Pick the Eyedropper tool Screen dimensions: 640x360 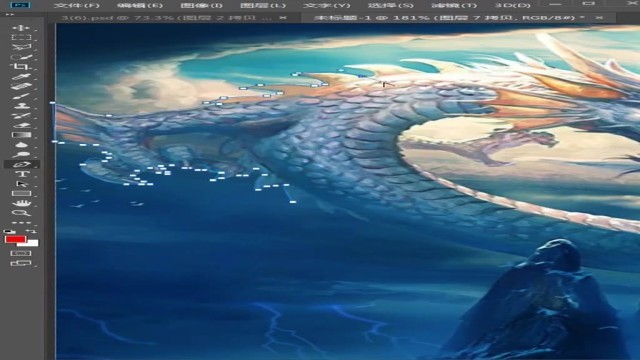tap(21, 77)
